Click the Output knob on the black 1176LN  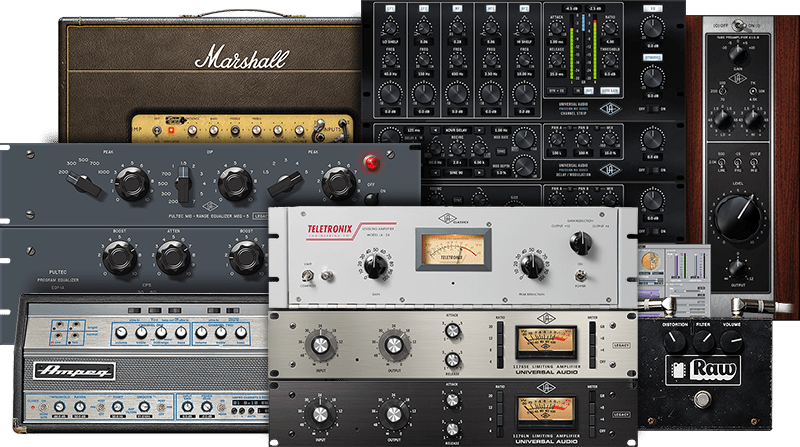tap(394, 414)
